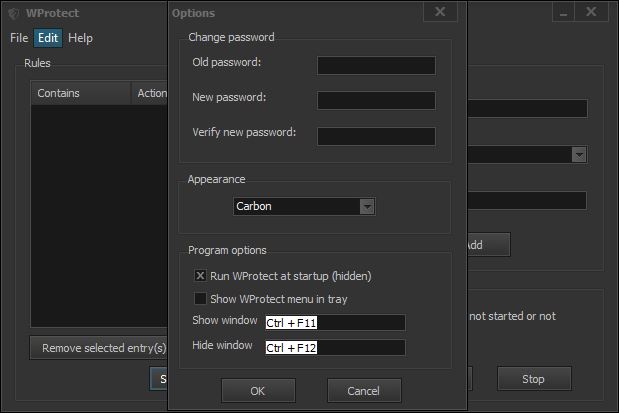Click the Hide window hotkey field

[335, 347]
